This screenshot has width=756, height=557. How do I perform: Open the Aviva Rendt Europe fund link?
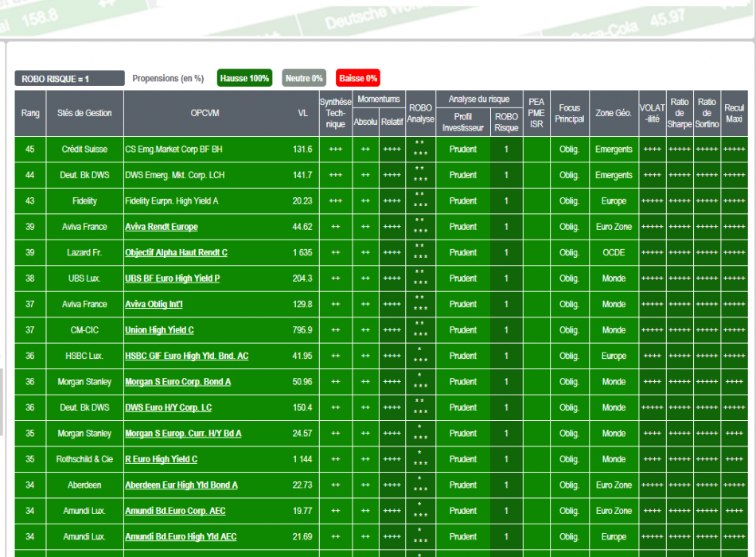pyautogui.click(x=162, y=227)
